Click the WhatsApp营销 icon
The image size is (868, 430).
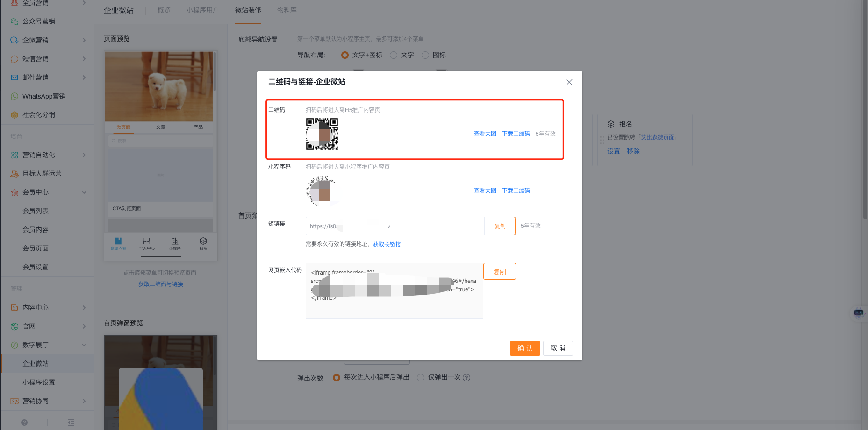pyautogui.click(x=14, y=96)
